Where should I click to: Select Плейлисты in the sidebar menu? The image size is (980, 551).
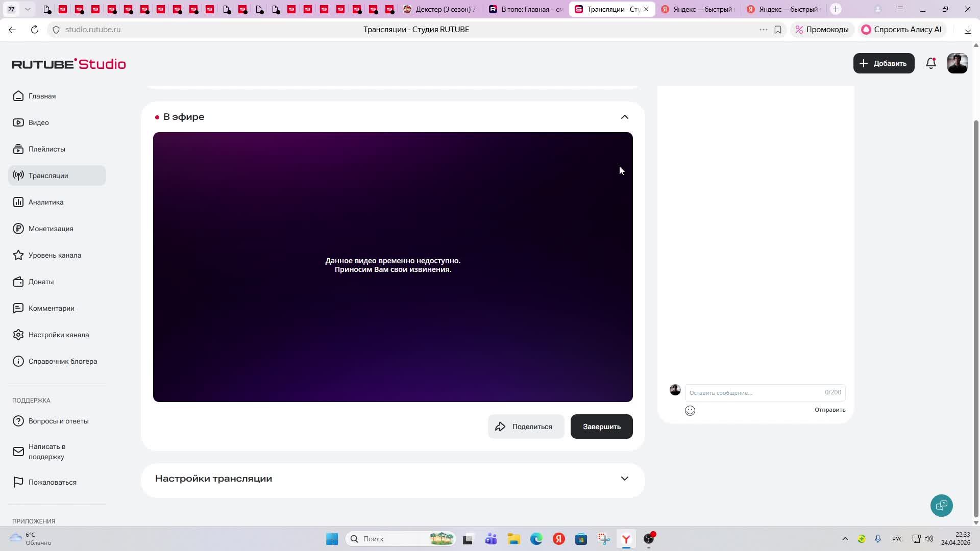[x=46, y=149]
